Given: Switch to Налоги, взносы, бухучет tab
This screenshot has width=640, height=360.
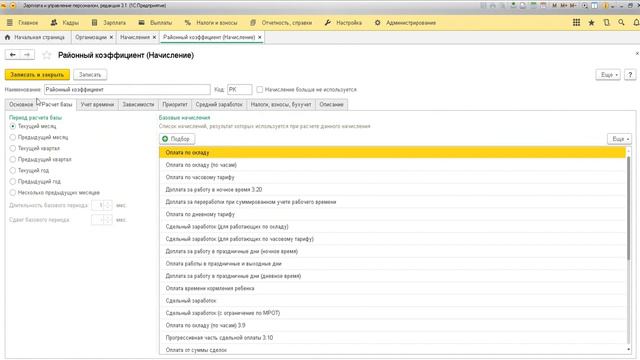Looking at the screenshot, I should tap(281, 104).
